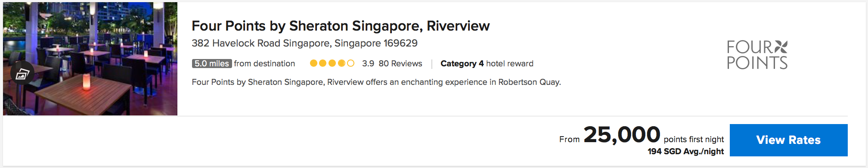The image size is (868, 168).
Task: Click Category 4 hotel reward label
Action: point(487,64)
